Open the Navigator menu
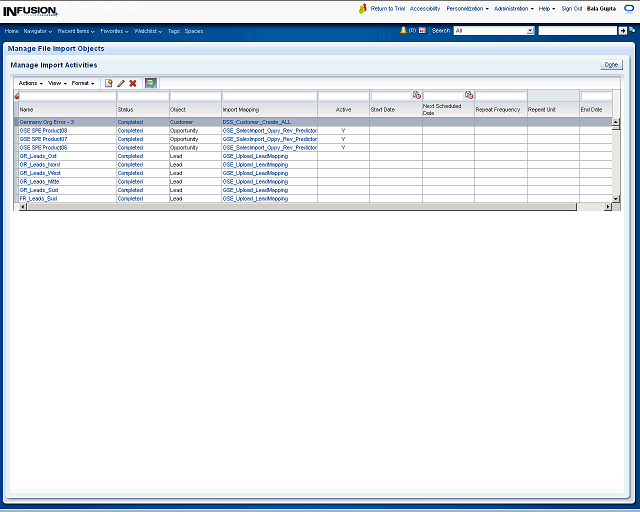 (x=38, y=31)
